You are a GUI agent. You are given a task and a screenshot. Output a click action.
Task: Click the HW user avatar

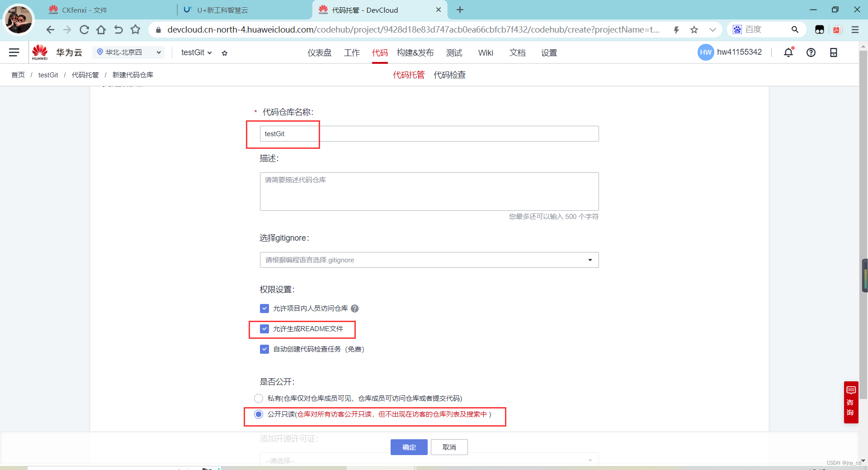tap(705, 52)
